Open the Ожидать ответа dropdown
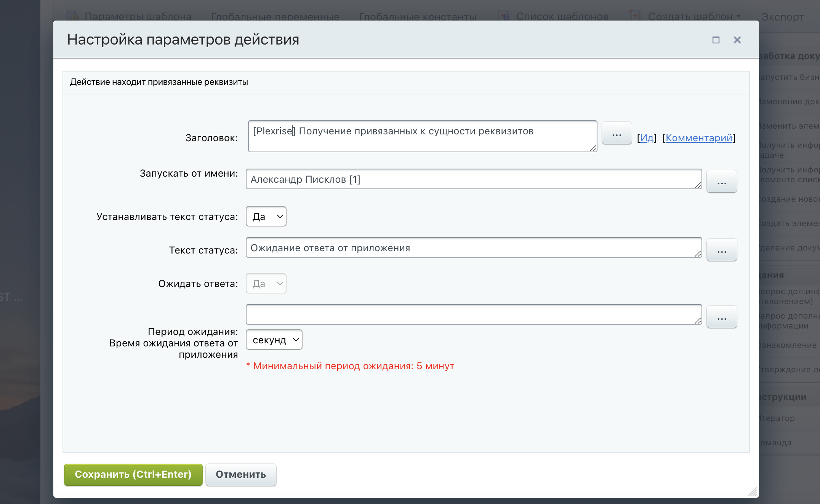This screenshot has width=820, height=504. (x=266, y=283)
